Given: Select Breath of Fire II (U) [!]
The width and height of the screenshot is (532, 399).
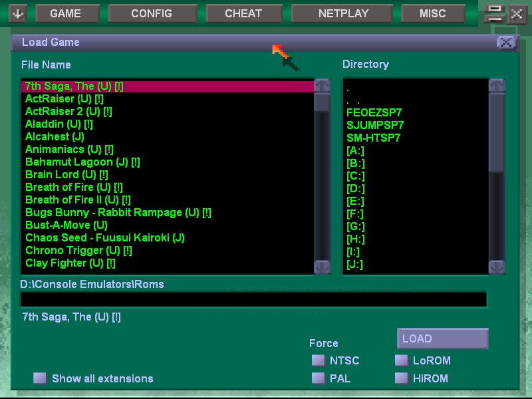Looking at the screenshot, I should (168, 200).
